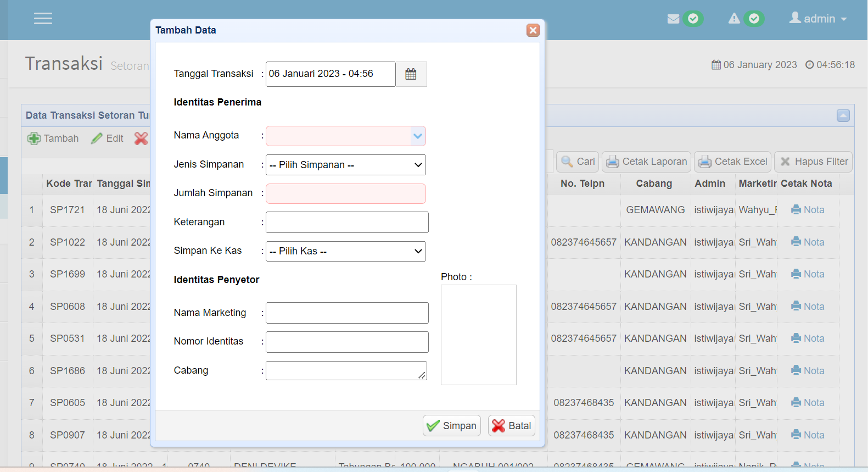
Task: Click the Nomor Identitas text field
Action: click(x=347, y=342)
